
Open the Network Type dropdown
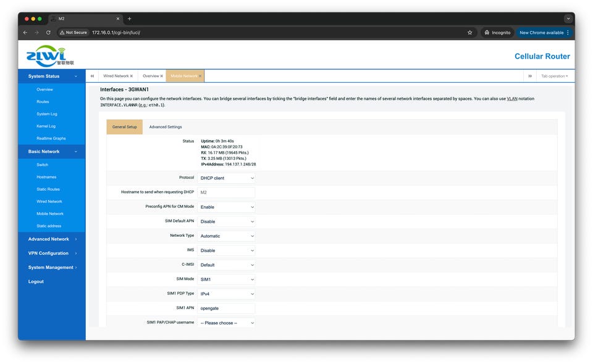click(x=226, y=236)
